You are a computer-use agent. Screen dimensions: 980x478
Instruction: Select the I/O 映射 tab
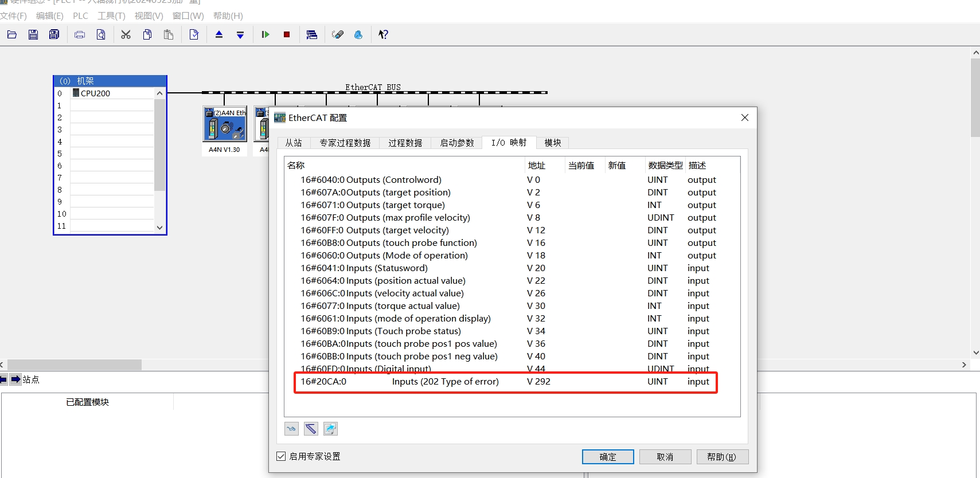pyautogui.click(x=509, y=142)
